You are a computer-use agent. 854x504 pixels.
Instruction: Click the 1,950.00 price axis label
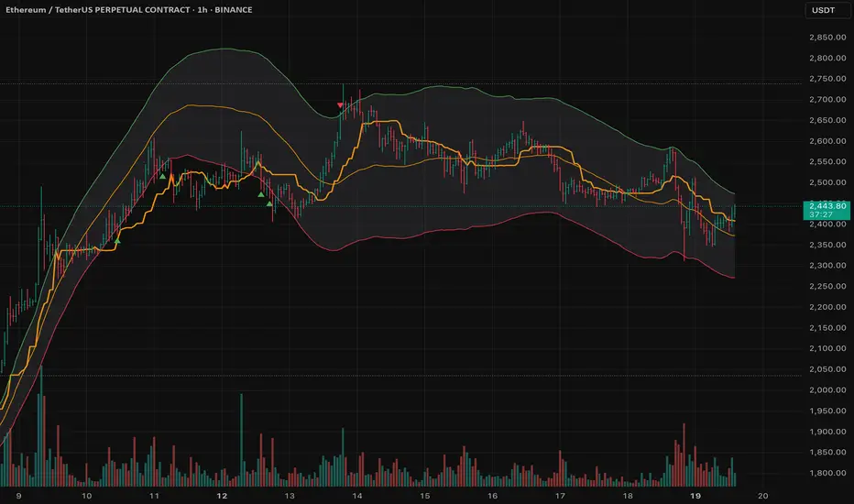[827, 411]
